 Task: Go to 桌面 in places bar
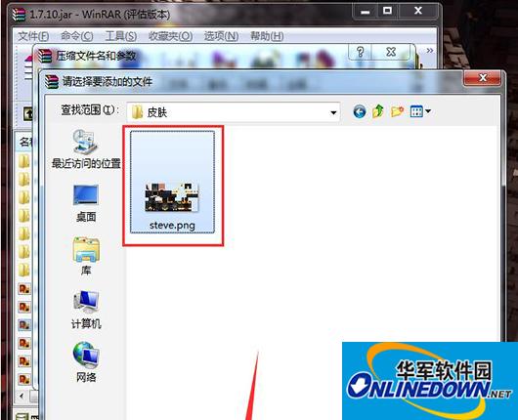pyautogui.click(x=86, y=203)
